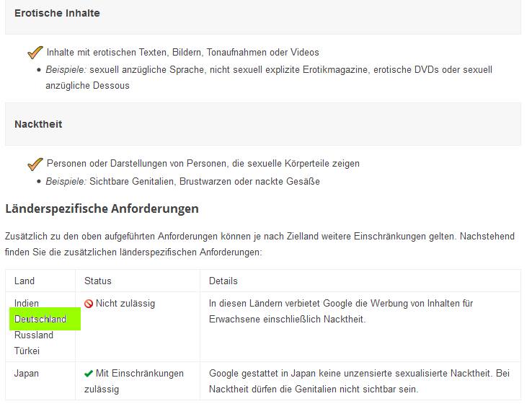532x409 pixels.
Task: Click the Details column header
Action: tap(223, 281)
